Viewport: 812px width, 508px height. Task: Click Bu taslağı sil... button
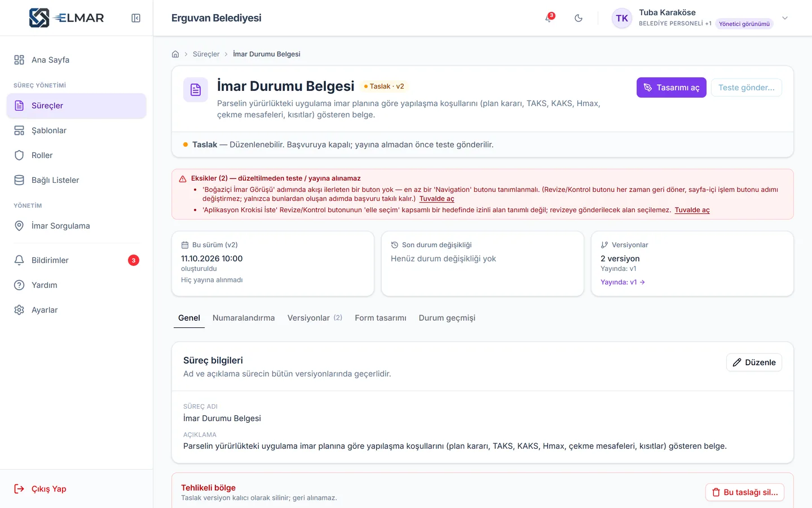click(745, 492)
